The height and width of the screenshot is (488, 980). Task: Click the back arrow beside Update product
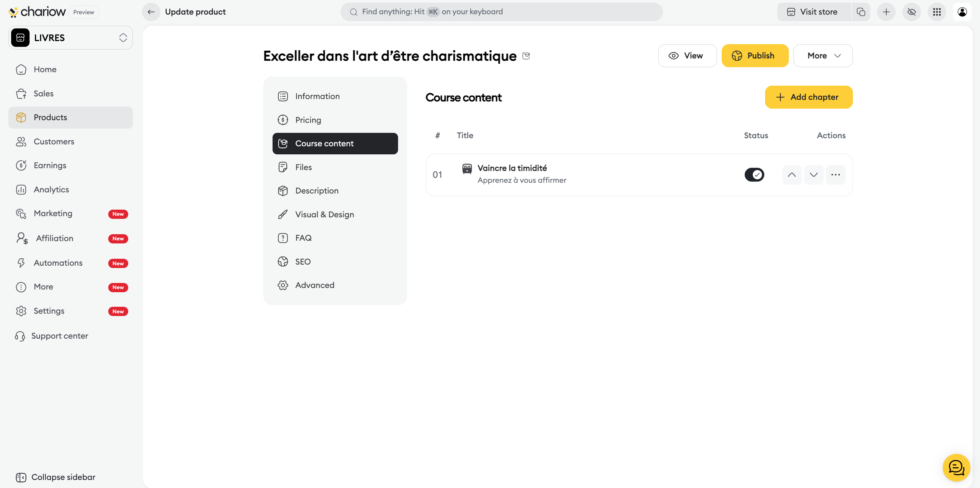151,12
